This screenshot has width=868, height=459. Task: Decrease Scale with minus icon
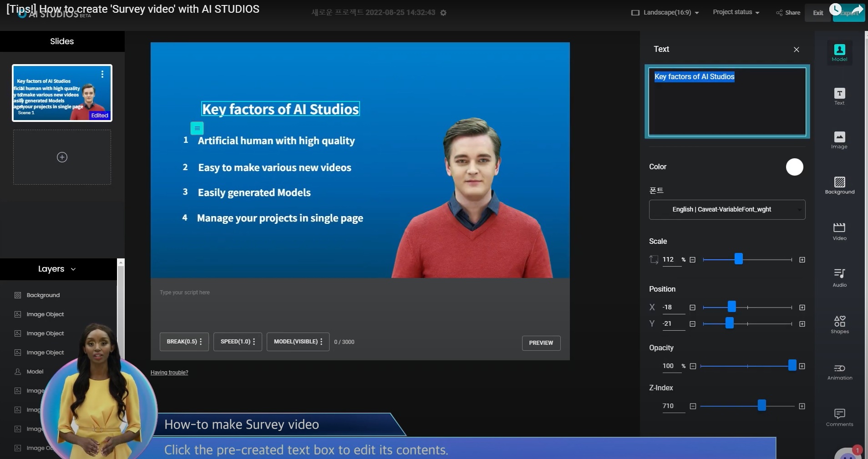pos(692,260)
